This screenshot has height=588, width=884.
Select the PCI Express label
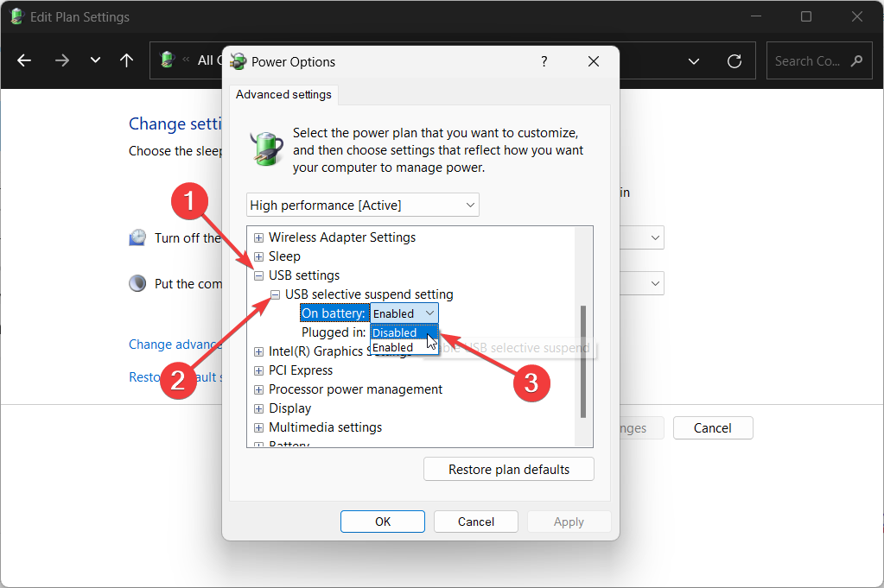pyautogui.click(x=301, y=370)
